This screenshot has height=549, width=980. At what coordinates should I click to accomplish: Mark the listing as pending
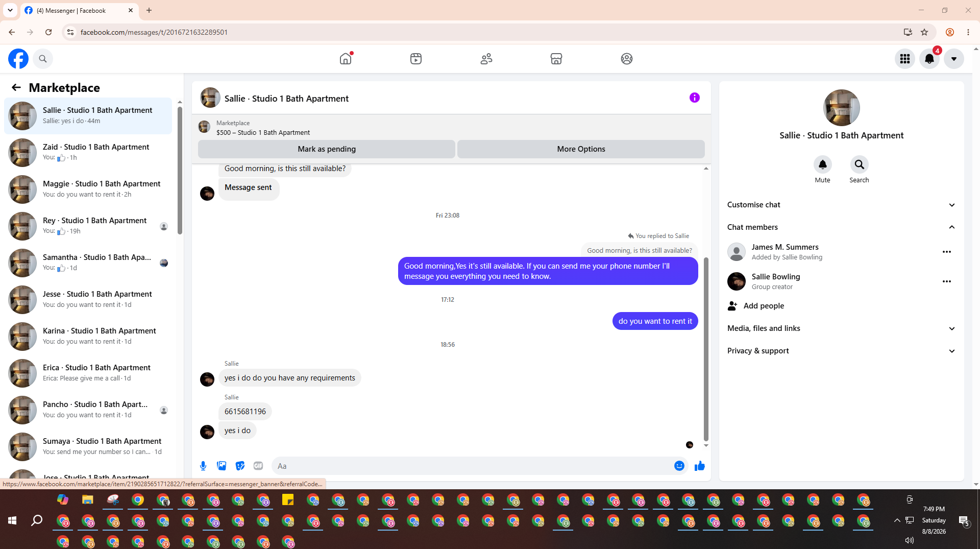[327, 149]
